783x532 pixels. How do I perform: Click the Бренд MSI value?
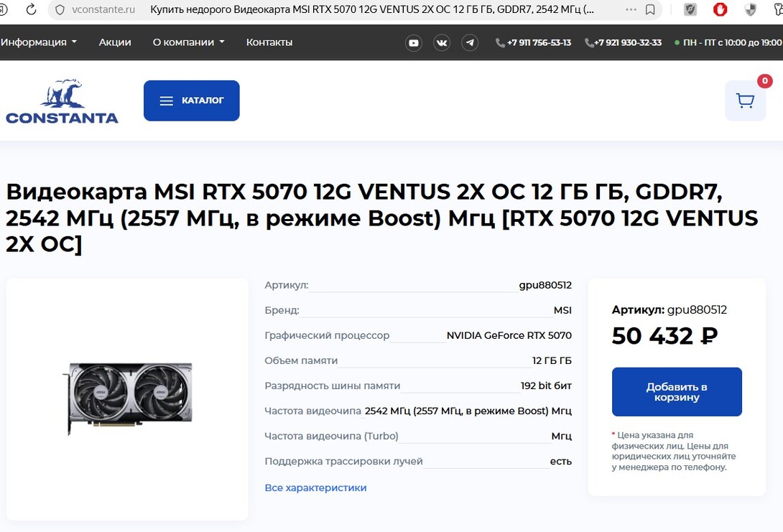562,310
